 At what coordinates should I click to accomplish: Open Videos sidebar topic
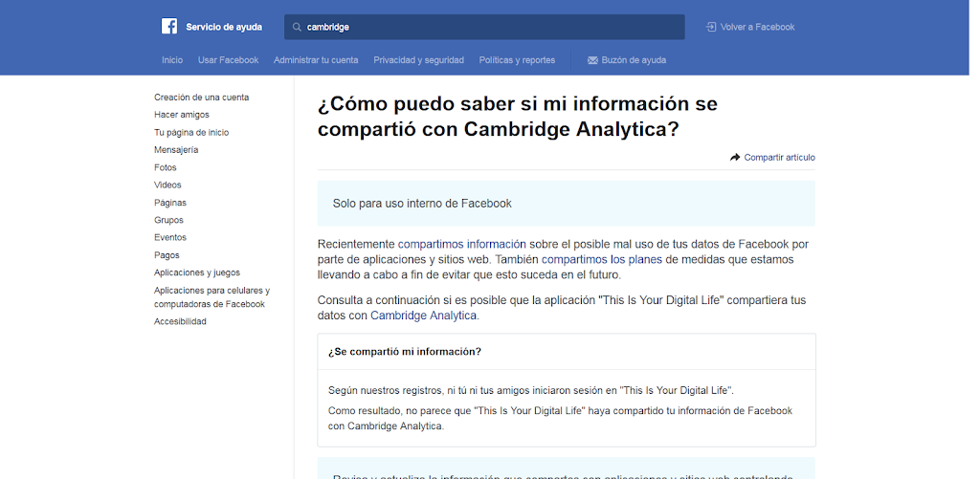click(167, 185)
